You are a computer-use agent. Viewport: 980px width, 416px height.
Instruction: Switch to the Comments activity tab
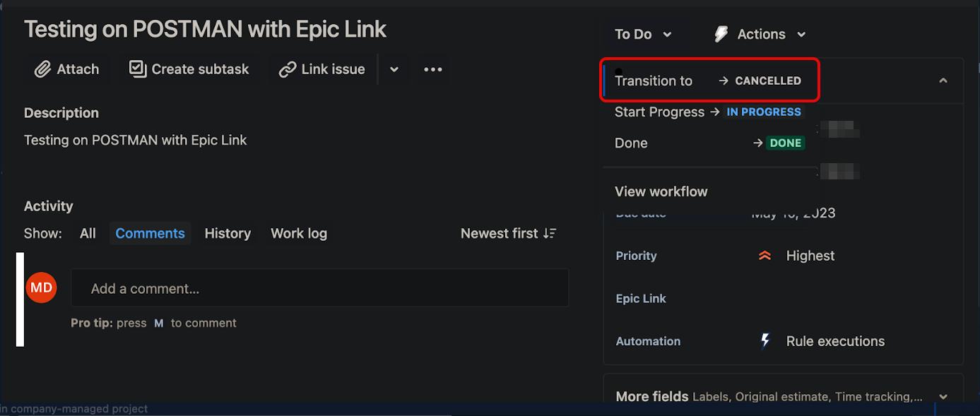tap(150, 233)
